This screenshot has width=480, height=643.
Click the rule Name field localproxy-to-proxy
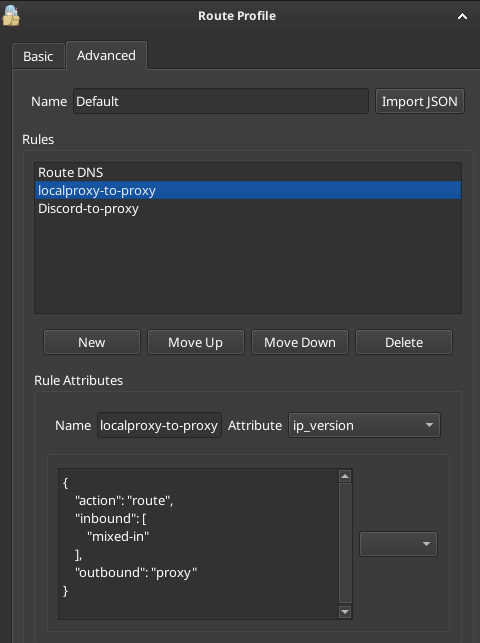click(159, 425)
